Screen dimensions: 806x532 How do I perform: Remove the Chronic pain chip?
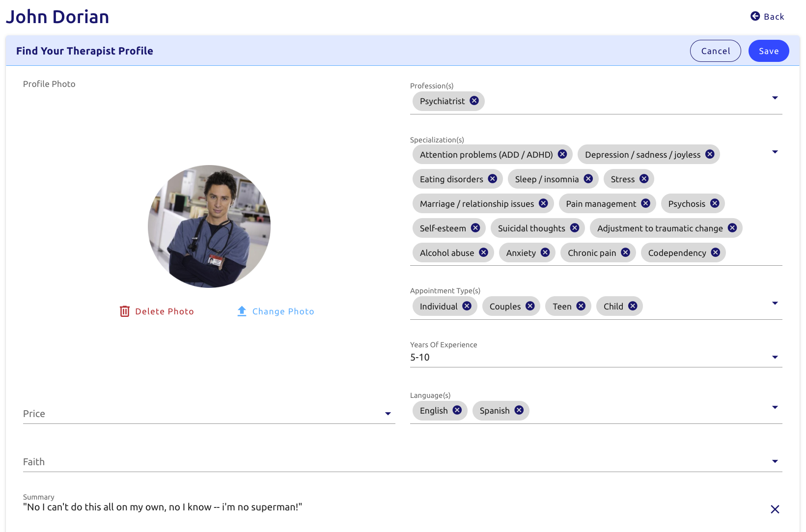tap(625, 252)
